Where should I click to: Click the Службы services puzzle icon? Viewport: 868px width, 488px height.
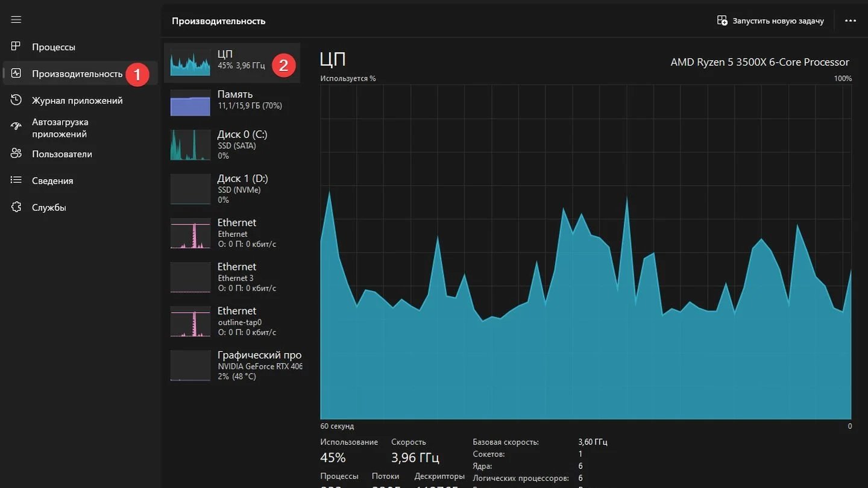click(16, 207)
